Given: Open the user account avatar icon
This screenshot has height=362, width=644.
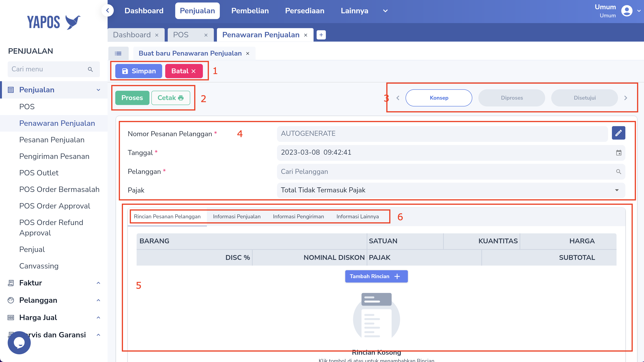Looking at the screenshot, I should pos(627,11).
